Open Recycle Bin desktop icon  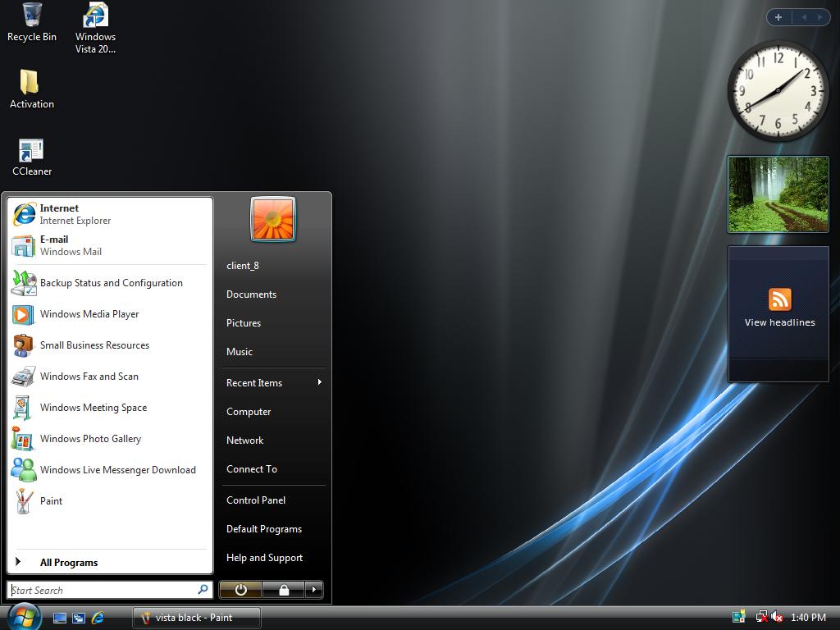coord(32,22)
